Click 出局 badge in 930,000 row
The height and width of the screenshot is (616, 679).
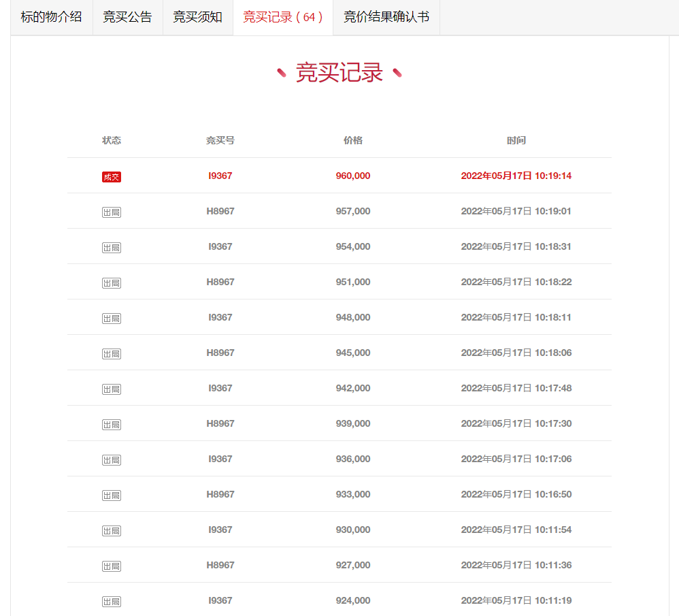(x=112, y=531)
